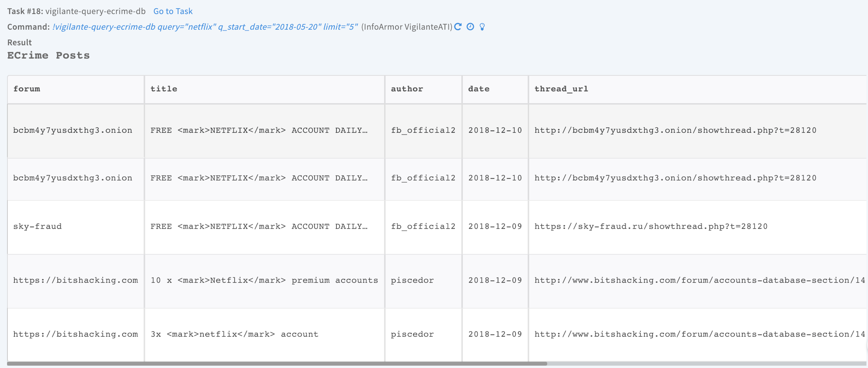Image resolution: width=868 pixels, height=368 pixels.
Task: Open the Go to Task link
Action: tap(173, 11)
